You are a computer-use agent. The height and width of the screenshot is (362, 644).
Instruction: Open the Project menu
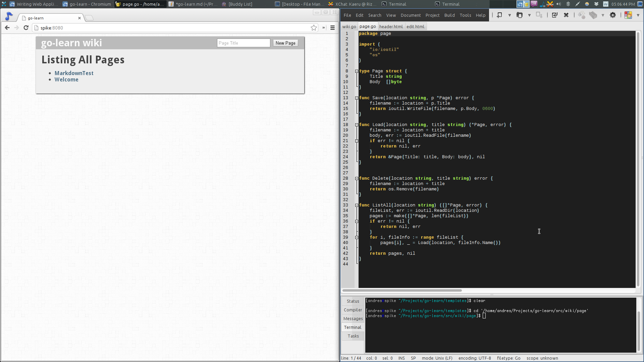[x=432, y=15]
